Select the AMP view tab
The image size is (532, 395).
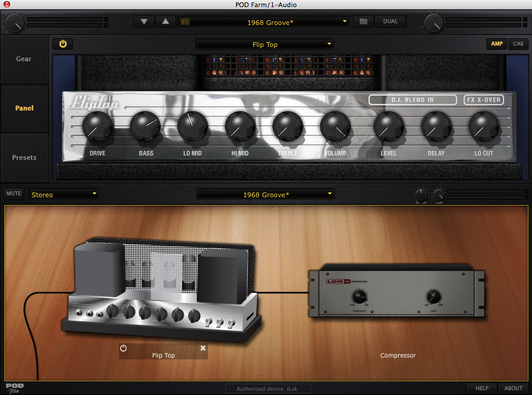[497, 44]
